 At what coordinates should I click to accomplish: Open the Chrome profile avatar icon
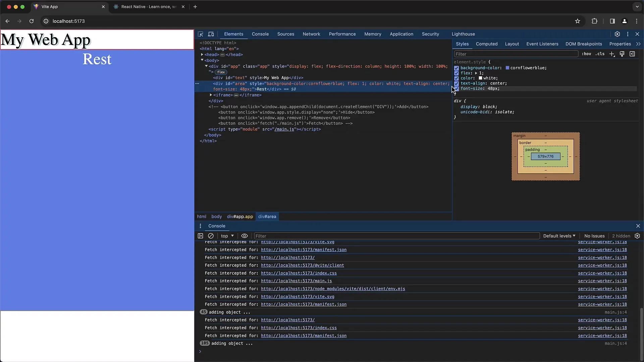click(x=625, y=21)
